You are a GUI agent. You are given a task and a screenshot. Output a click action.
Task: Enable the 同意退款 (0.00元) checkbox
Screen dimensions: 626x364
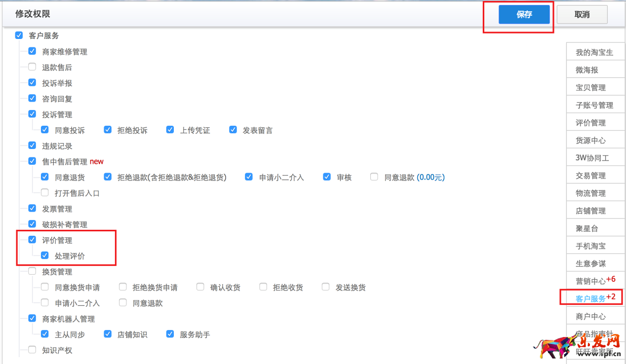[374, 177]
